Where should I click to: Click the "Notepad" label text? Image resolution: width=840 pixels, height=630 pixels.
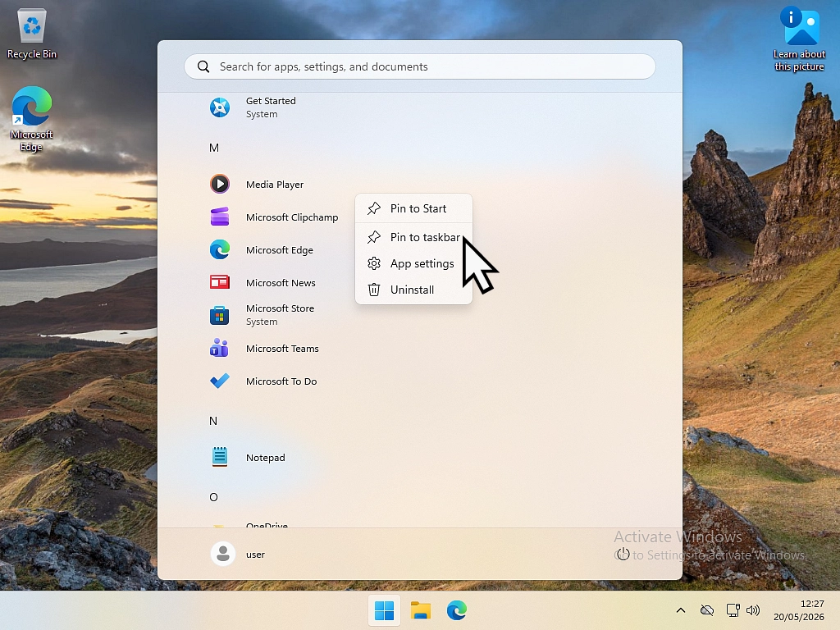coord(265,458)
